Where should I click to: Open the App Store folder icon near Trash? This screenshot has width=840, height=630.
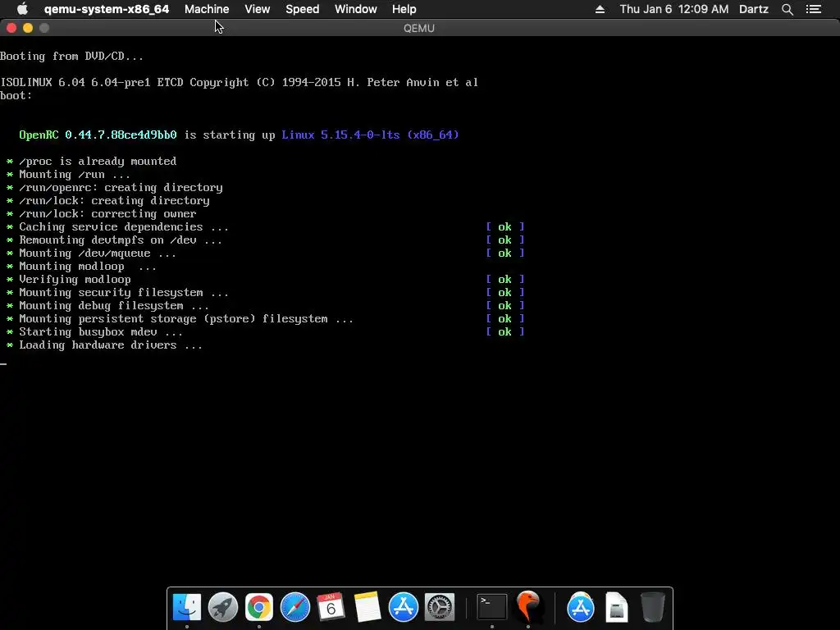tap(581, 607)
